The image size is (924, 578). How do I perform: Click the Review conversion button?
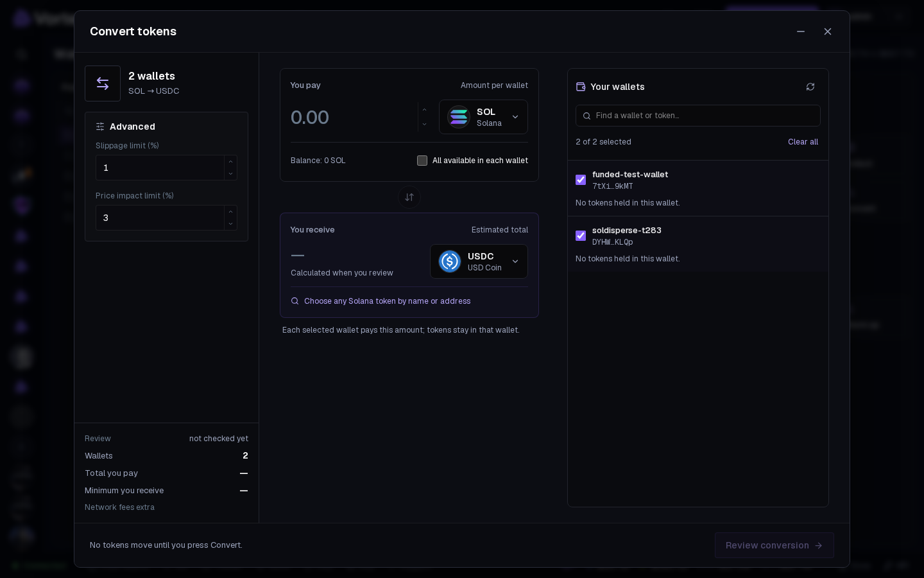pyautogui.click(x=774, y=545)
